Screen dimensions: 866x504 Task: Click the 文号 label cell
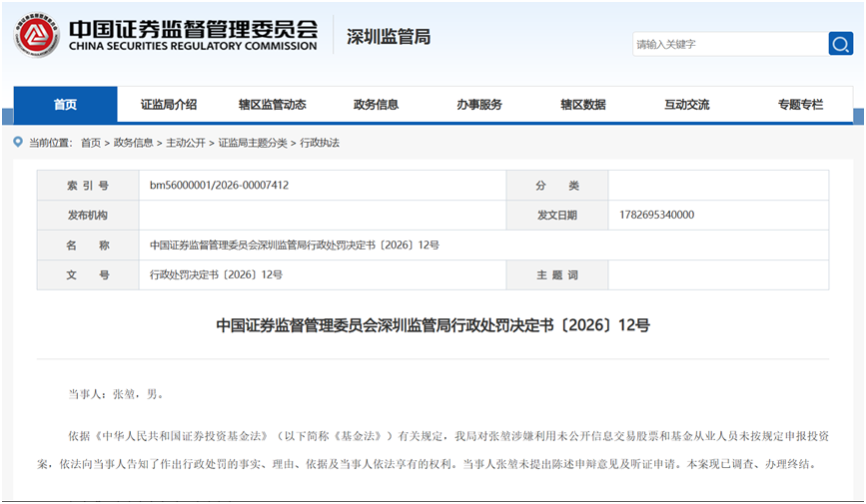88,274
